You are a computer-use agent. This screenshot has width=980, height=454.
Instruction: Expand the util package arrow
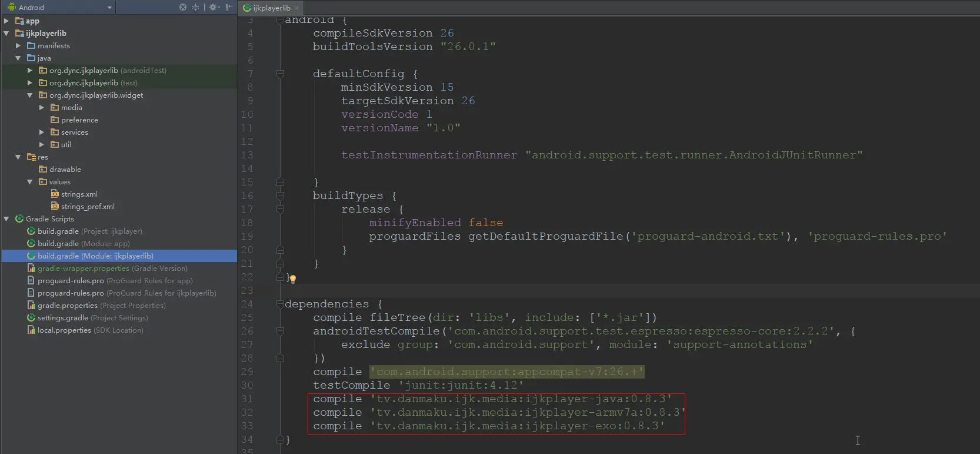coord(42,144)
